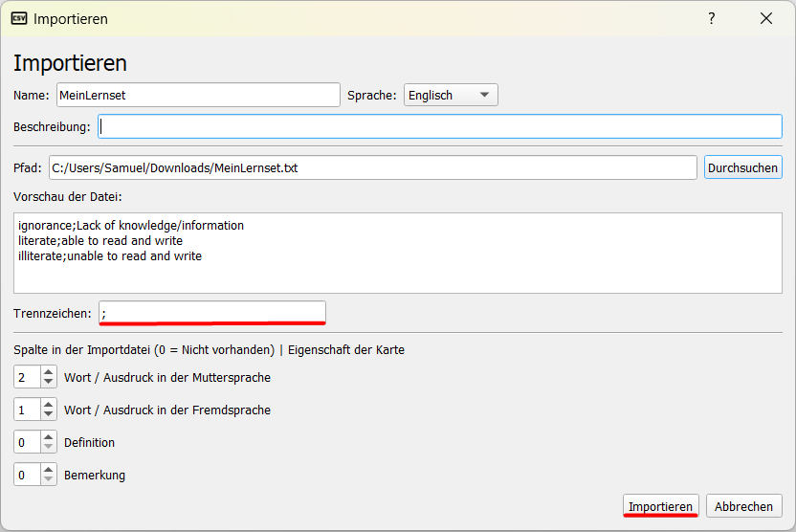Viewport: 796px width, 532px height.
Task: Click the Definition spin box number field
Action: (27, 442)
